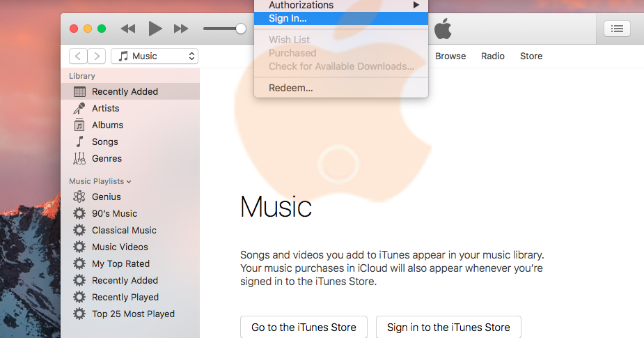
Task: Switch to the Store tab
Action: (531, 56)
